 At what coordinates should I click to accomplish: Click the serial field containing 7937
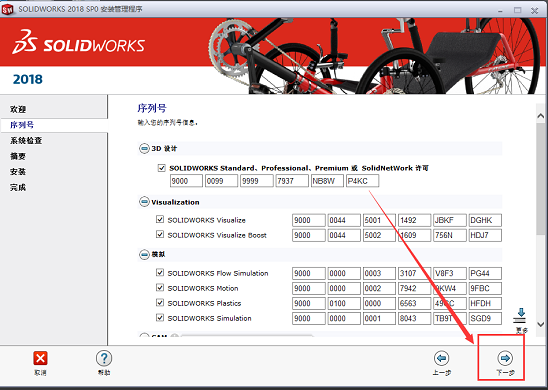pos(292,181)
